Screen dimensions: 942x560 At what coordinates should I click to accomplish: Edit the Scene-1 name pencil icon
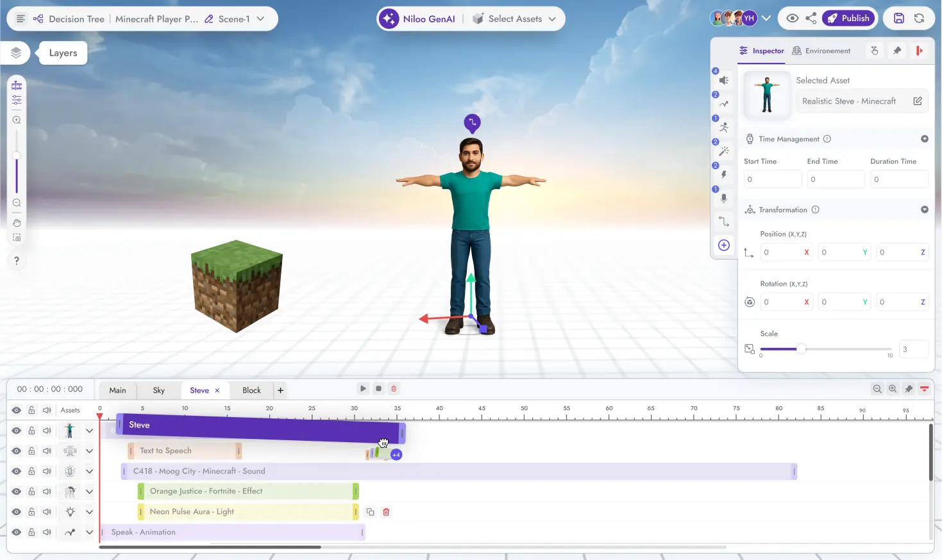pos(209,19)
